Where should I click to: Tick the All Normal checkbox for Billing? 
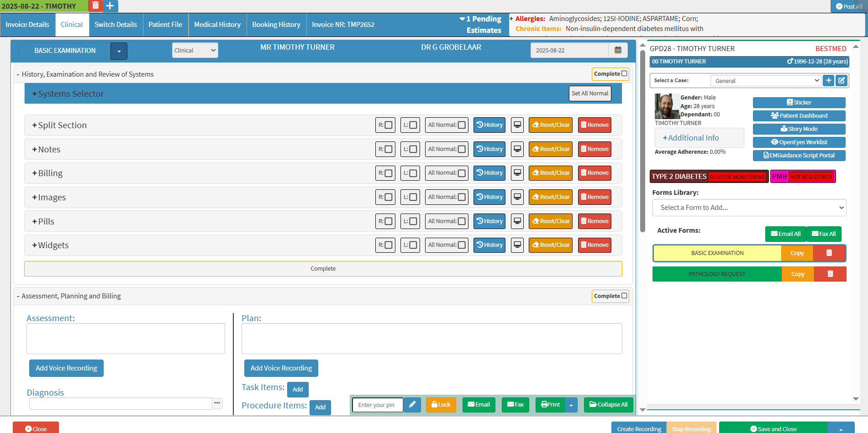point(462,173)
